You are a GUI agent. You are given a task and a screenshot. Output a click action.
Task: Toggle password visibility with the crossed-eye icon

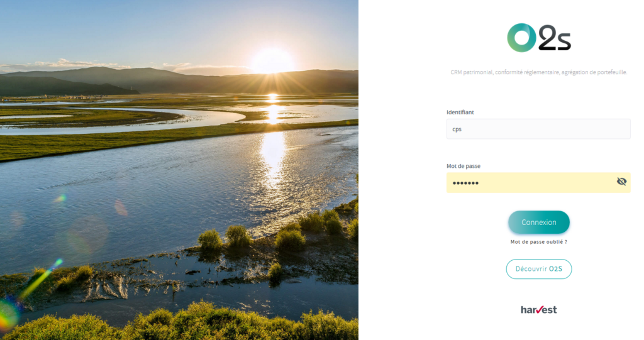(x=621, y=182)
